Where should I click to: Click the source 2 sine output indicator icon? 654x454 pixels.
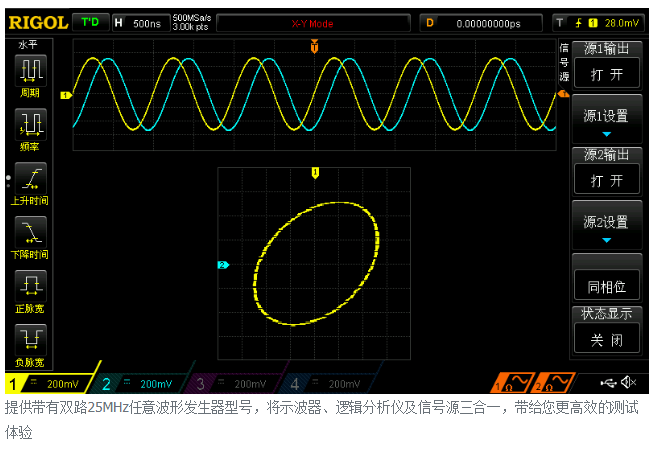[x=553, y=383]
